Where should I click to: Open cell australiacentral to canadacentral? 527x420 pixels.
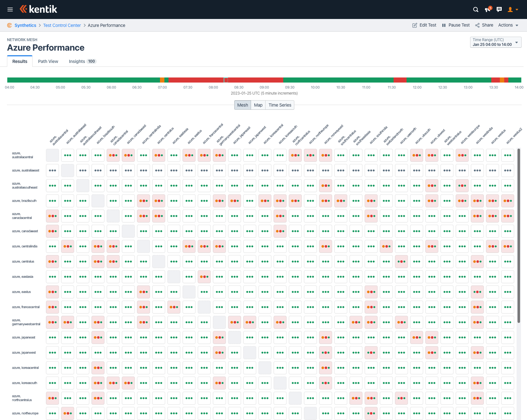click(x=113, y=155)
